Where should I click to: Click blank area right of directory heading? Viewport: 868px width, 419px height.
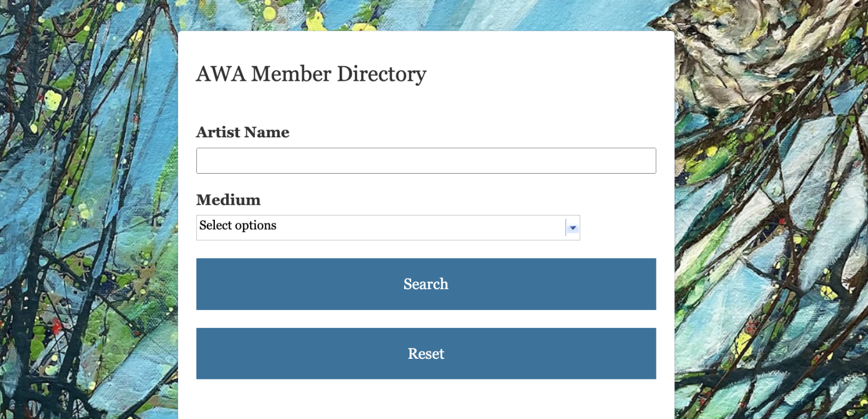pos(548,74)
